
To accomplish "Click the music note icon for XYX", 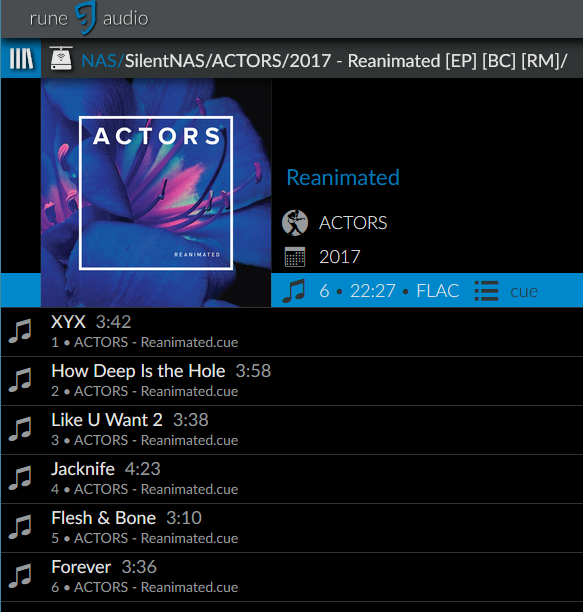I will click(x=20, y=331).
